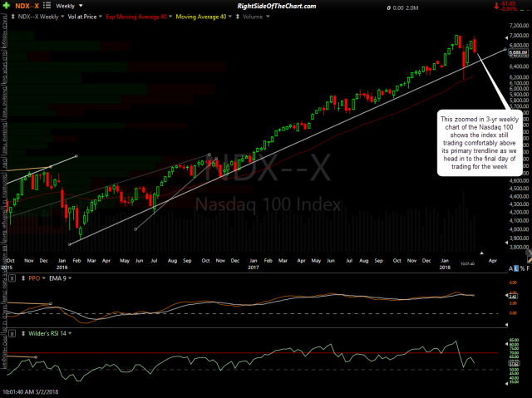Select the A arithmetic scale mode
Viewport: 532px width, 398px height.
[510, 268]
